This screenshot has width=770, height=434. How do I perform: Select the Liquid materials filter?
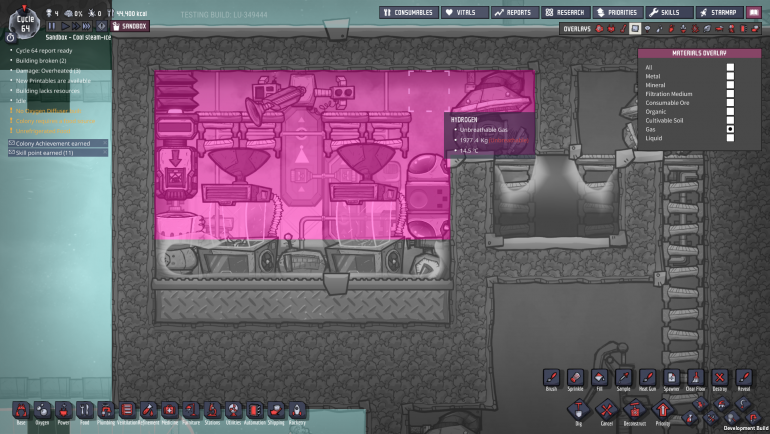730,138
